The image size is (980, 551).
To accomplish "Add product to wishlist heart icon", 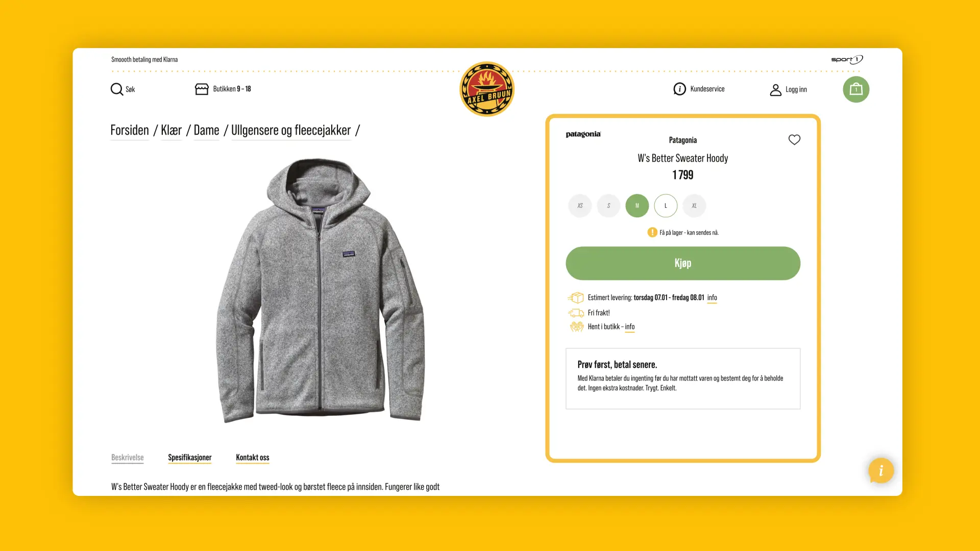I will (x=794, y=140).
